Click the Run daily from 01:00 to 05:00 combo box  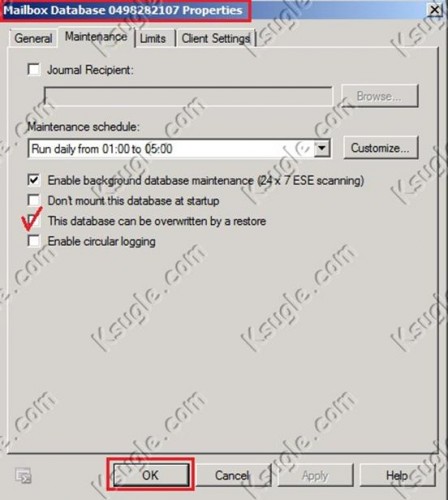pyautogui.click(x=179, y=148)
